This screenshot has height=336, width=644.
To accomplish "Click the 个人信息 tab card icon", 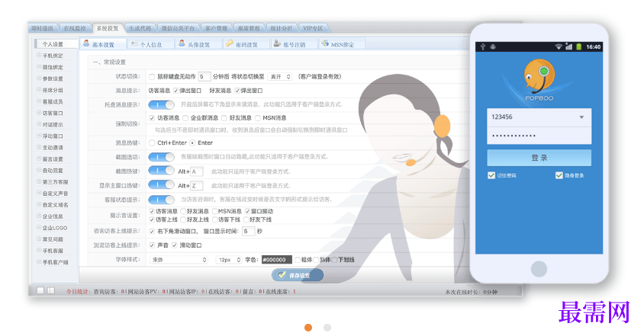I will pyautogui.click(x=134, y=43).
